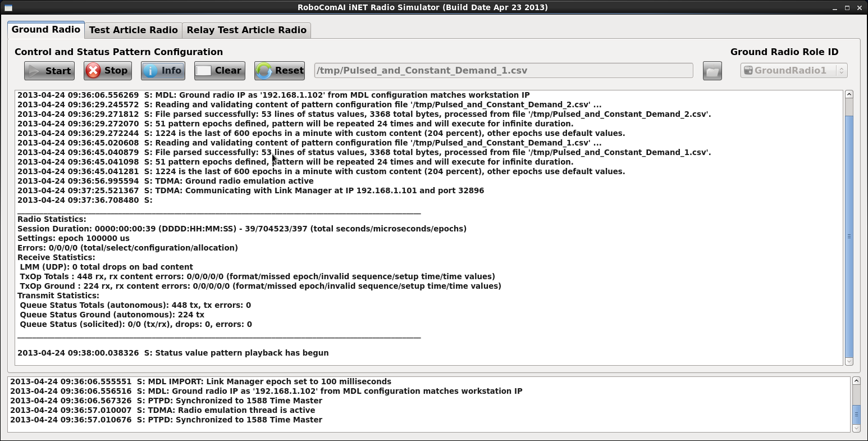The image size is (868, 441).
Task: Click the 'Receive Statistics:' heading
Action: (x=56, y=257)
